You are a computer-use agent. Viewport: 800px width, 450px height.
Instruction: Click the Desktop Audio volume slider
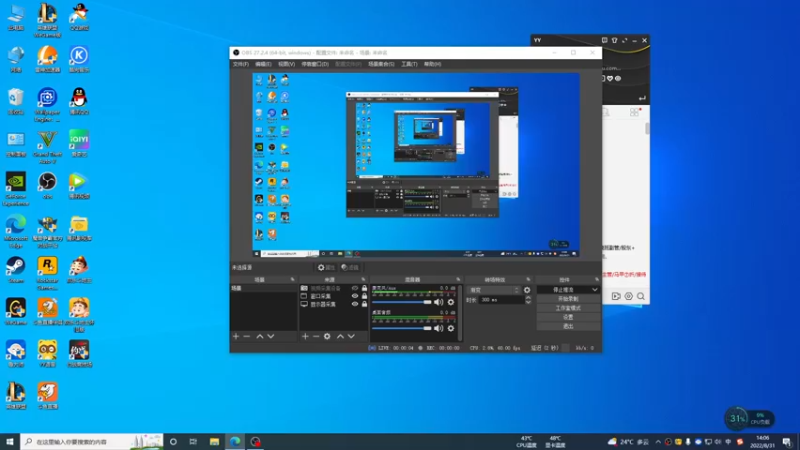click(x=402, y=328)
